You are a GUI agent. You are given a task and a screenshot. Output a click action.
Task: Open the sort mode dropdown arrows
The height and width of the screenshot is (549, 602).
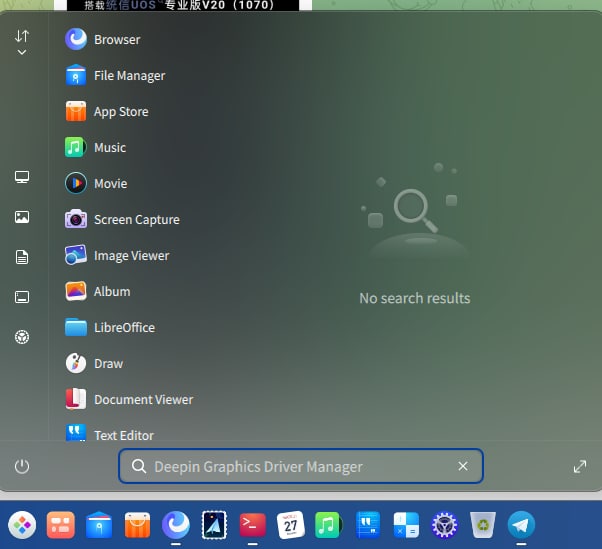tap(22, 42)
